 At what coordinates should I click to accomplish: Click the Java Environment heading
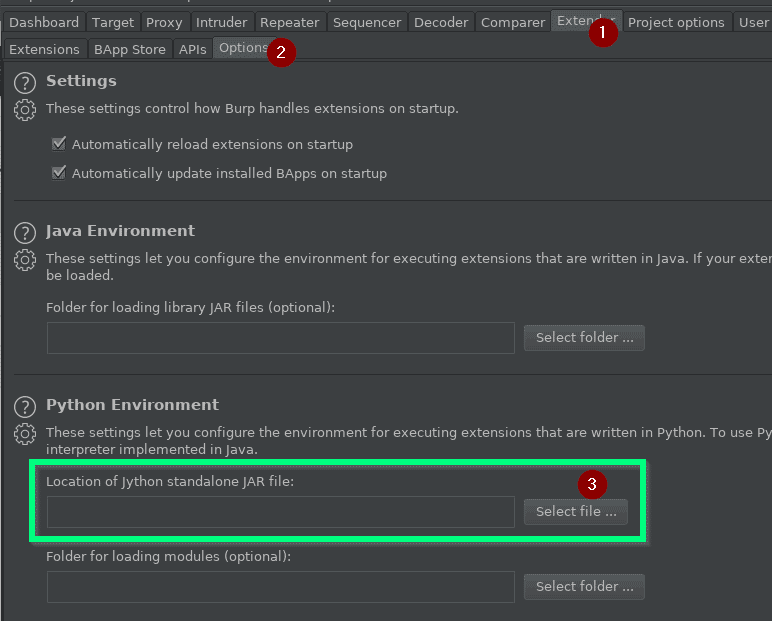(x=120, y=231)
